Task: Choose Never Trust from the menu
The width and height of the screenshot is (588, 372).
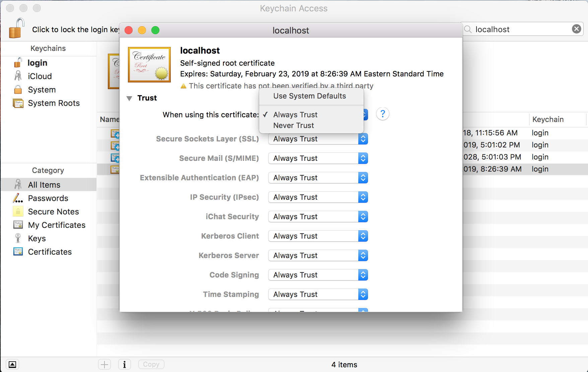Action: pos(293,126)
